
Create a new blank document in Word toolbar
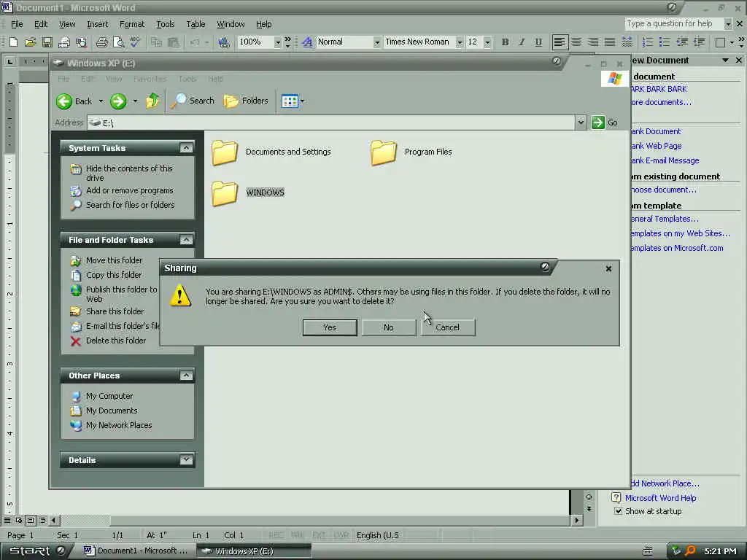tap(13, 42)
